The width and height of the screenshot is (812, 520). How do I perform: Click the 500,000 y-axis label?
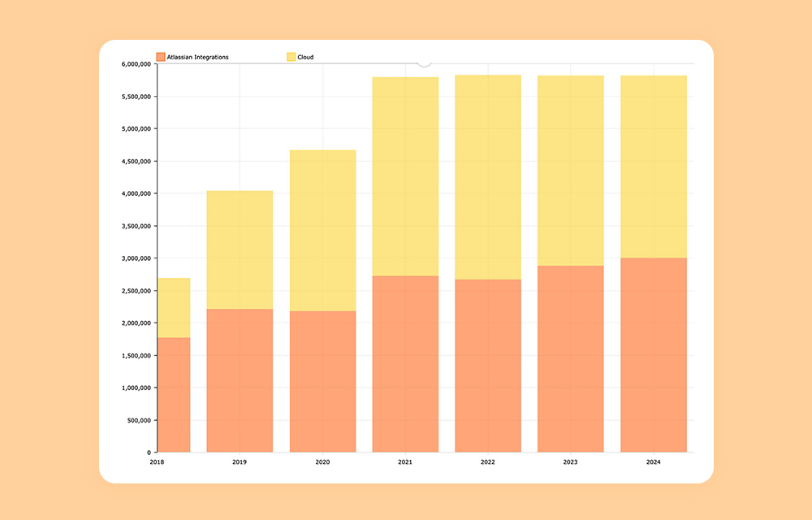point(138,422)
